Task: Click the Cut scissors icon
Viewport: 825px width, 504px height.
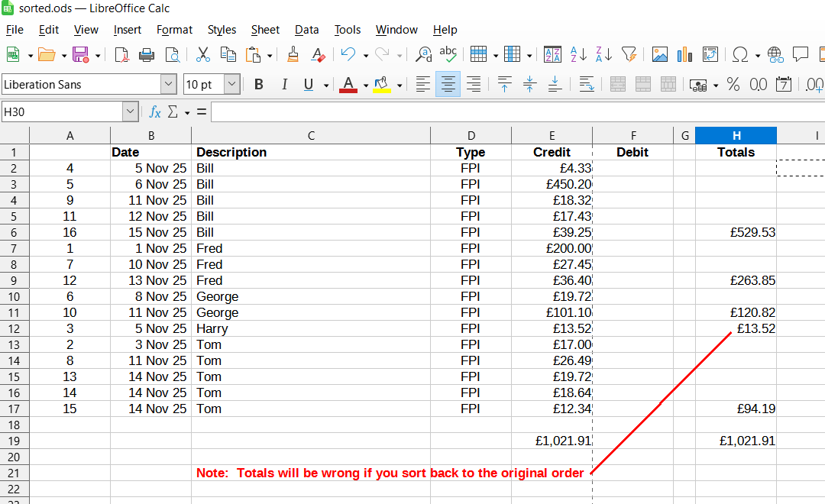Action: click(202, 54)
